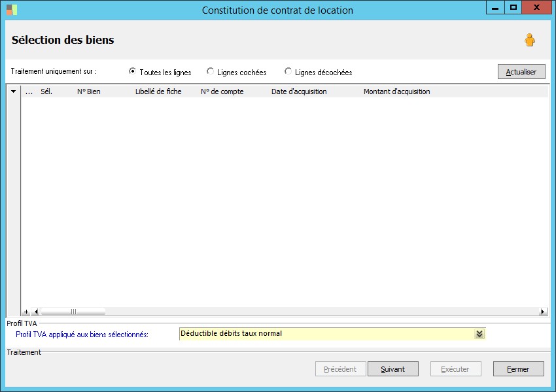Click the Exécuter button
556x392 pixels.
[x=456, y=369]
